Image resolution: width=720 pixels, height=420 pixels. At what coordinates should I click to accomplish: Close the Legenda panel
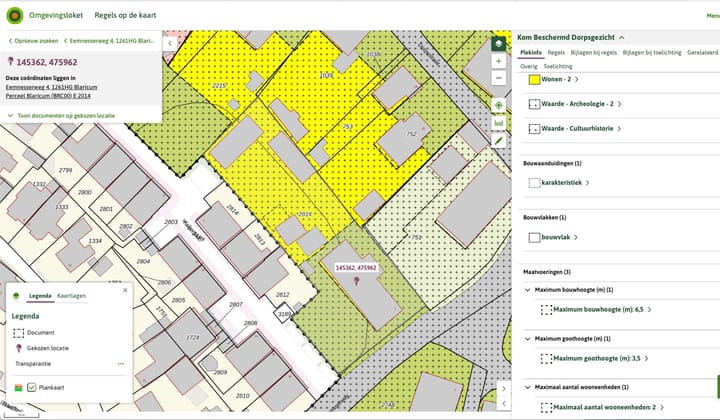(x=125, y=290)
